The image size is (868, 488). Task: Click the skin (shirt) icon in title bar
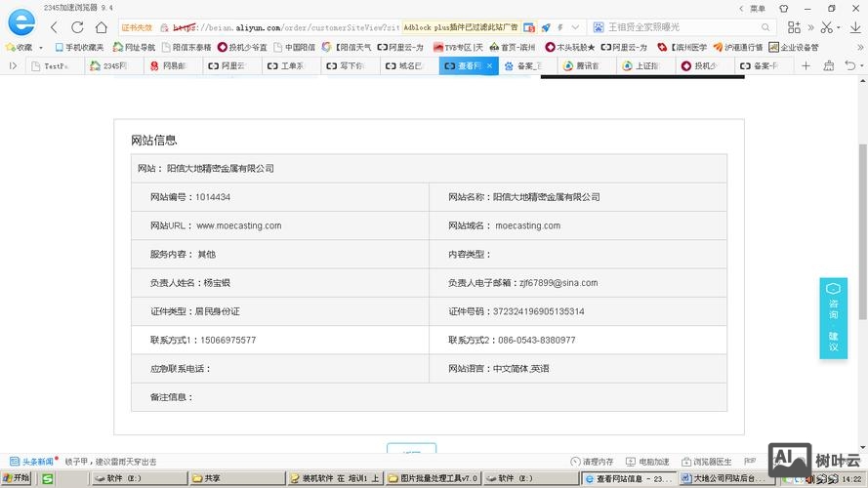[783, 8]
